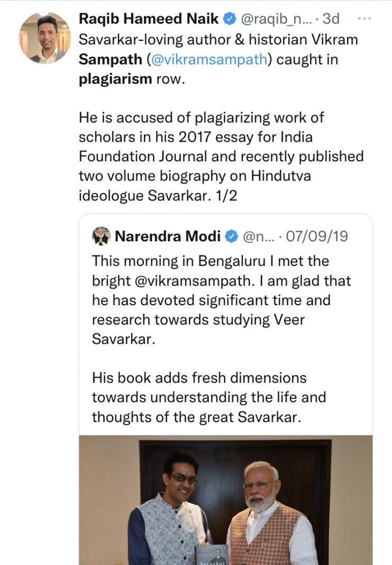This screenshot has height=565, width=392.
Task: Click Raqib Hameed Naik's verified badge
Action: [230, 17]
